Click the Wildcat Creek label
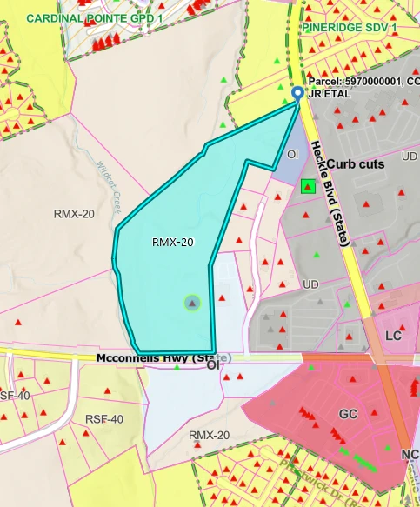Screen dimensions: 420x507 pyautogui.click(x=109, y=188)
